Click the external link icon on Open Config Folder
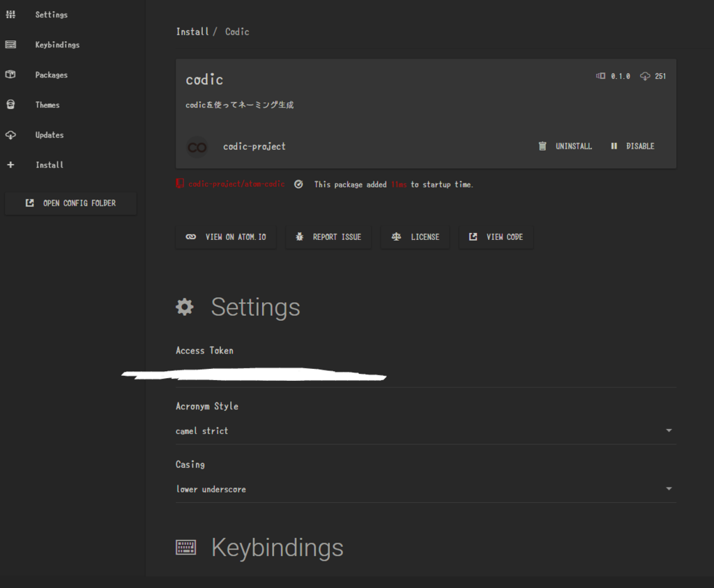Image resolution: width=714 pixels, height=588 pixels. pyautogui.click(x=29, y=203)
